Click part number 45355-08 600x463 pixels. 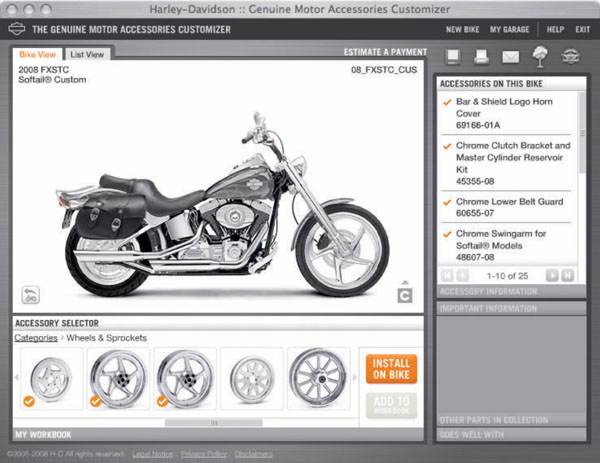pyautogui.click(x=475, y=181)
